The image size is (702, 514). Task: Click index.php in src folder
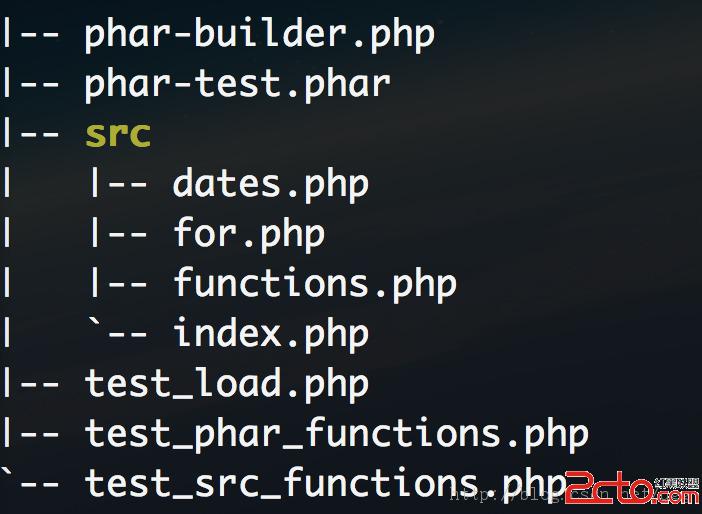click(270, 334)
